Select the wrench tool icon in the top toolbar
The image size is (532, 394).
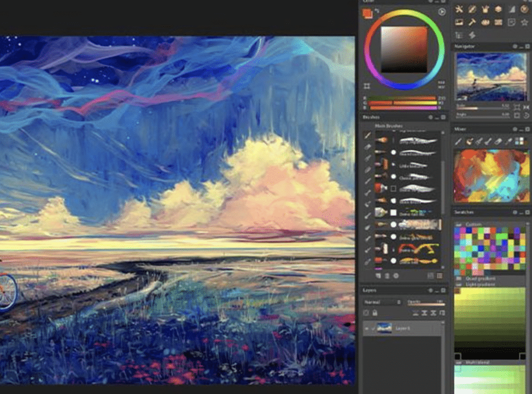(x=459, y=9)
